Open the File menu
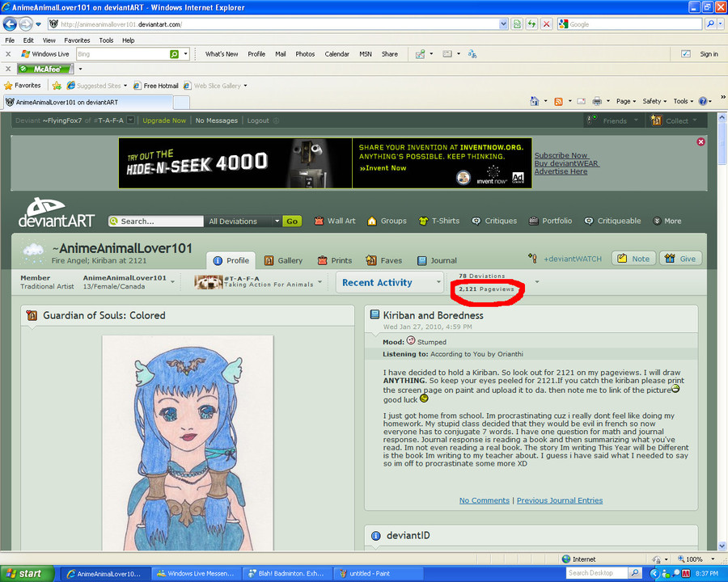The height and width of the screenshot is (582, 728). pyautogui.click(x=10, y=40)
